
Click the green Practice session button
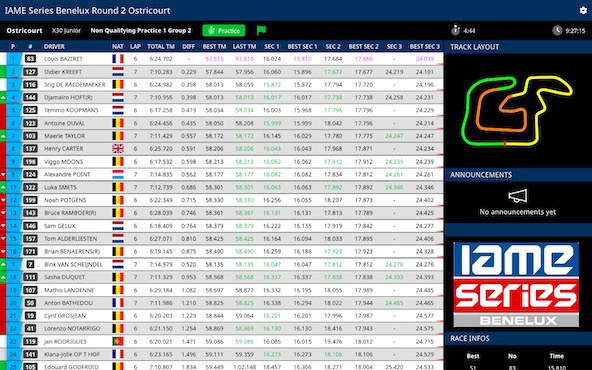(x=224, y=31)
